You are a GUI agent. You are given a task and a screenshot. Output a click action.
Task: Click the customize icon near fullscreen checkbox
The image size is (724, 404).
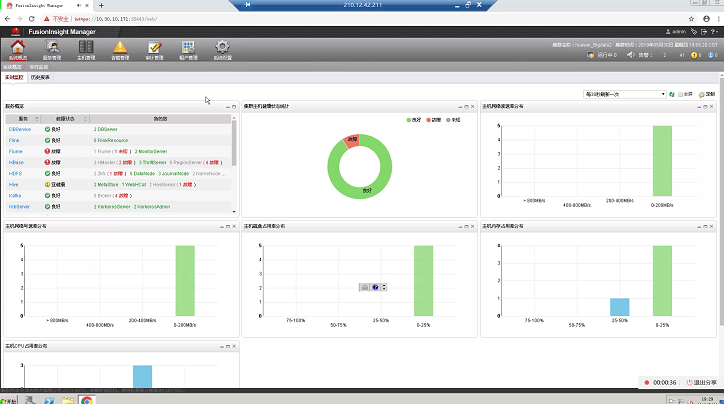coord(701,94)
